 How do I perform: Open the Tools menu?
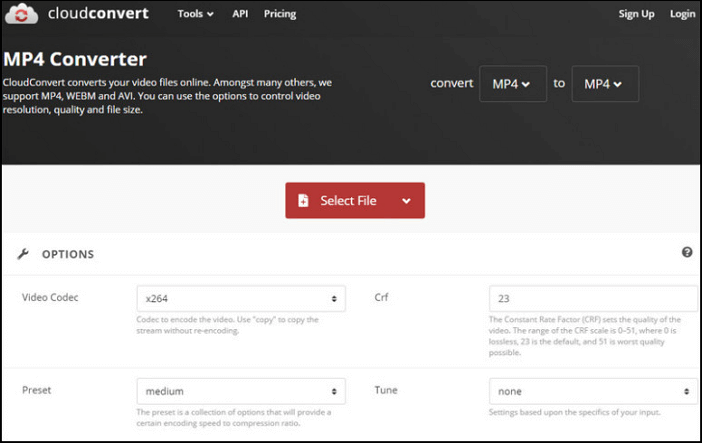(x=195, y=14)
